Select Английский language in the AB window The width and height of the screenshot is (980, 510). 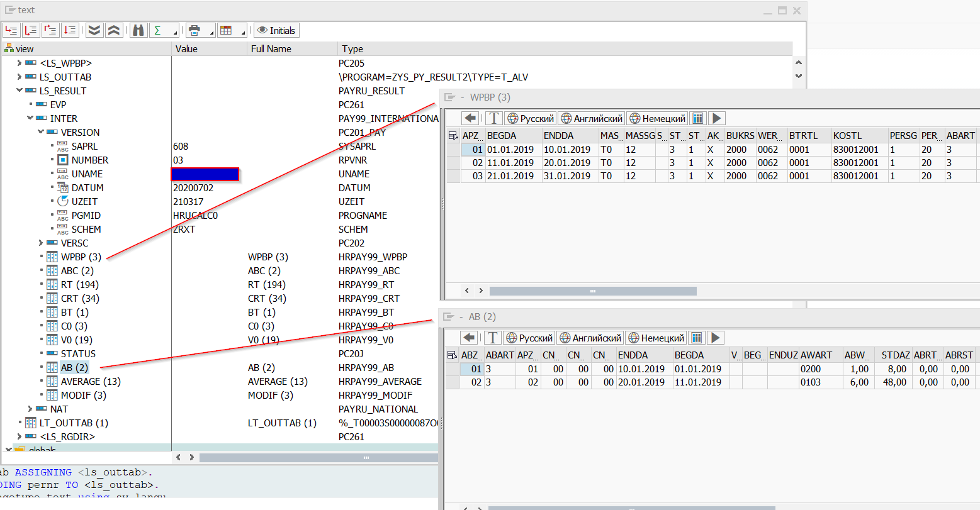pyautogui.click(x=590, y=338)
